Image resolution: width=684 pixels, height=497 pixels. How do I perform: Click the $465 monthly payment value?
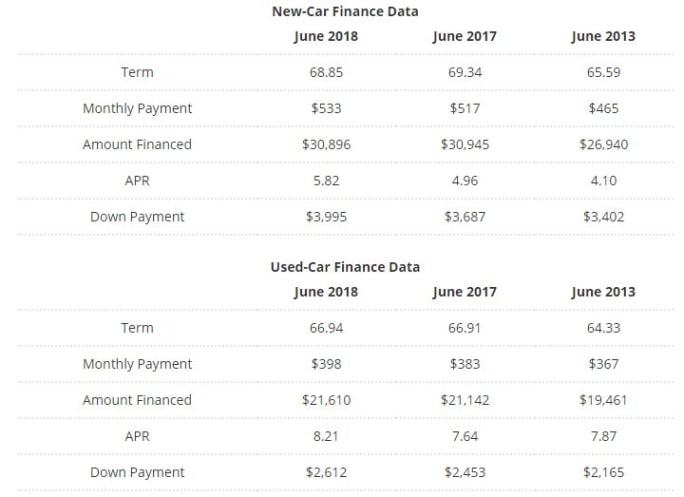click(603, 108)
